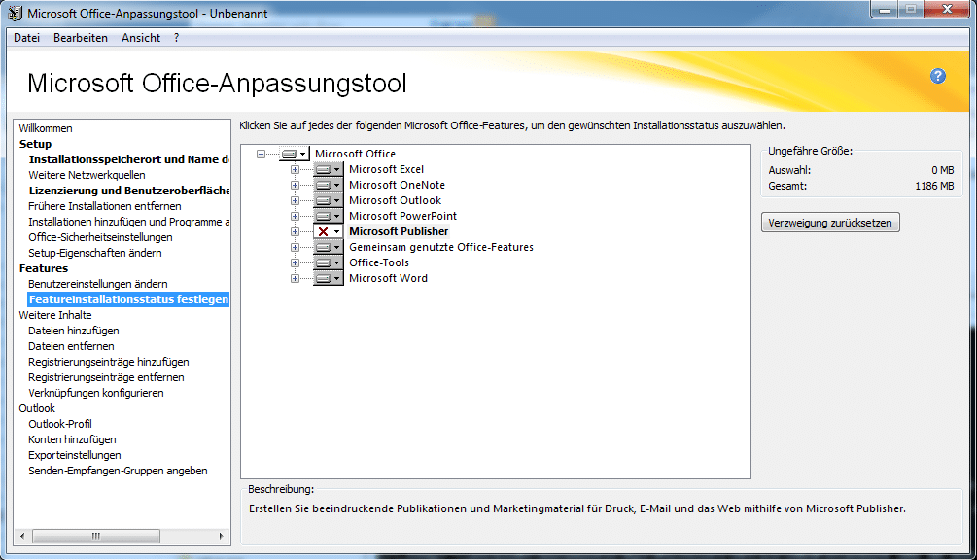This screenshot has height=560, width=977.
Task: Select Featureinstallationsstatus festlegen in sidebar
Action: pyautogui.click(x=128, y=299)
